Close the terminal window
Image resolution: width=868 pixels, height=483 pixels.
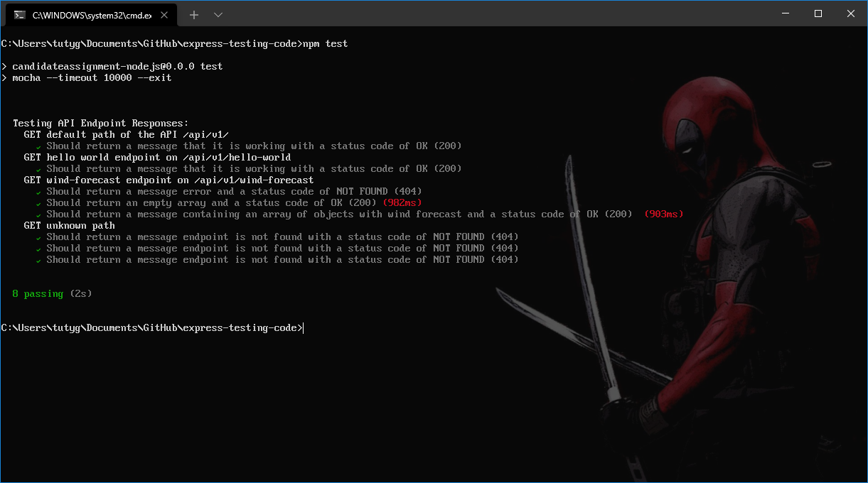tap(851, 13)
